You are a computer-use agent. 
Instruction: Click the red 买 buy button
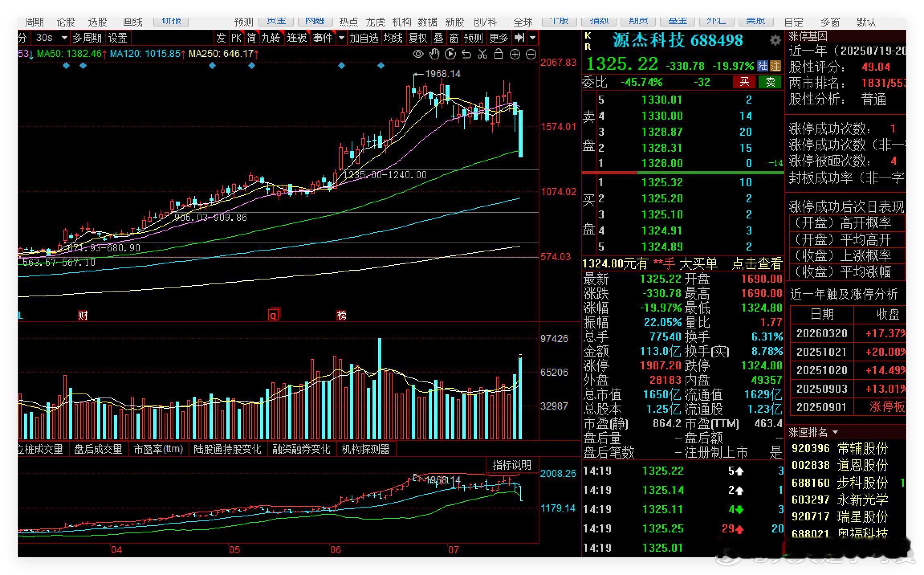[x=745, y=82]
